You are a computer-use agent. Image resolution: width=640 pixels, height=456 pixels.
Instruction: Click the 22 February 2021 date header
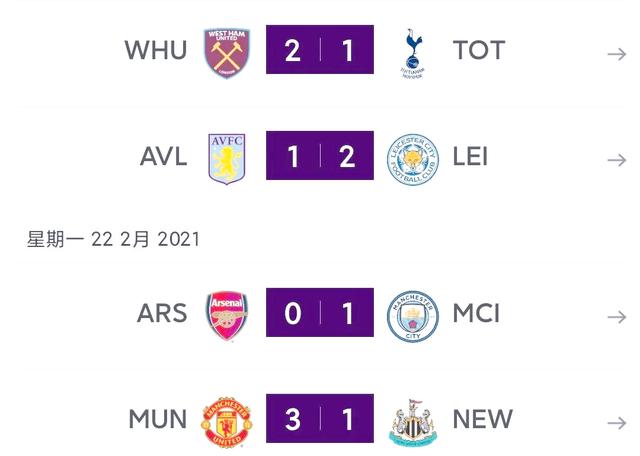pyautogui.click(x=113, y=240)
